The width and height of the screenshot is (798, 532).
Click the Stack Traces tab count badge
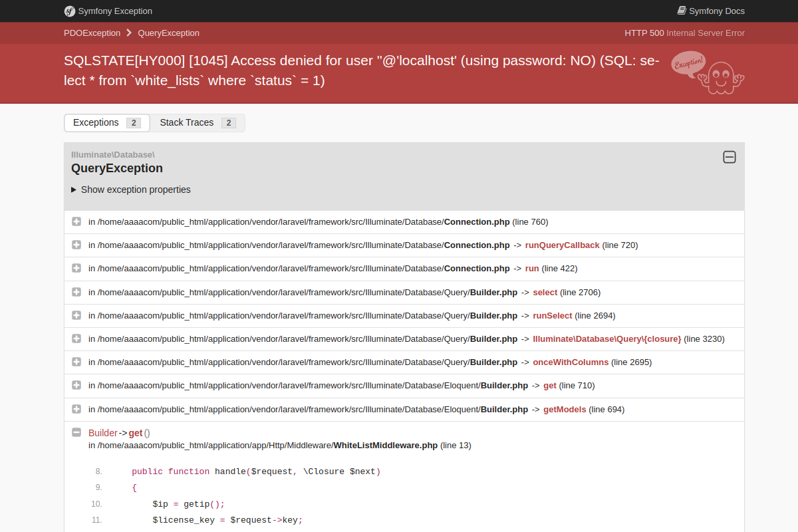tap(229, 123)
